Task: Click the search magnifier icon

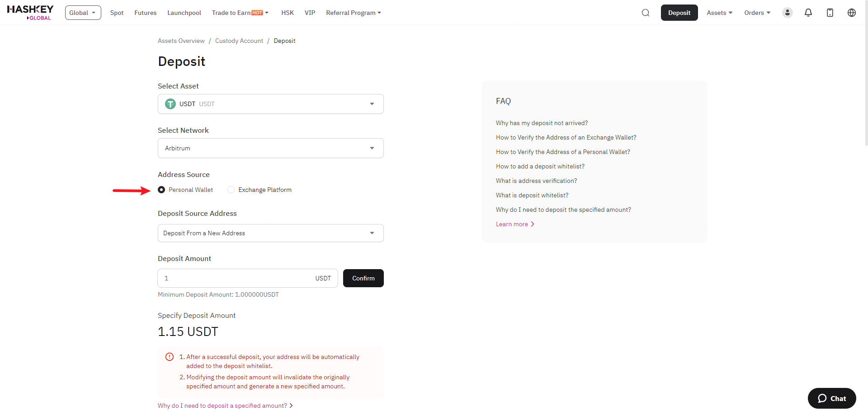Action: coord(645,13)
